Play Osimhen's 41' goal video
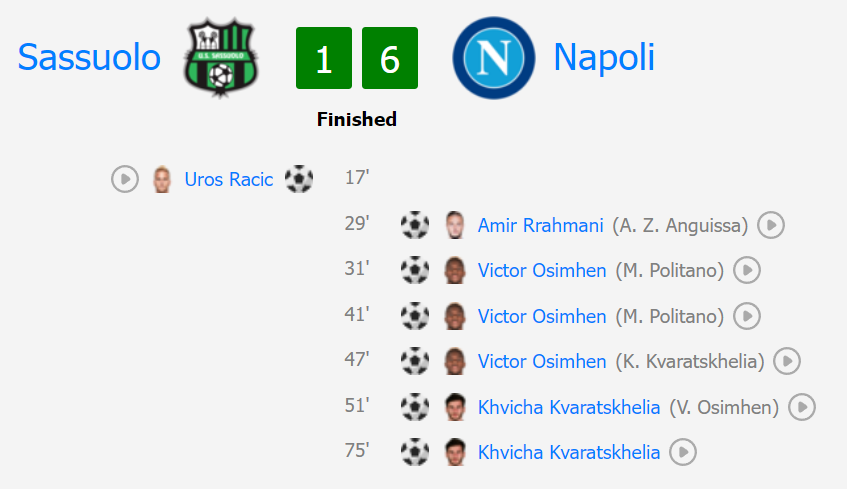The image size is (847, 489). pyautogui.click(x=747, y=316)
